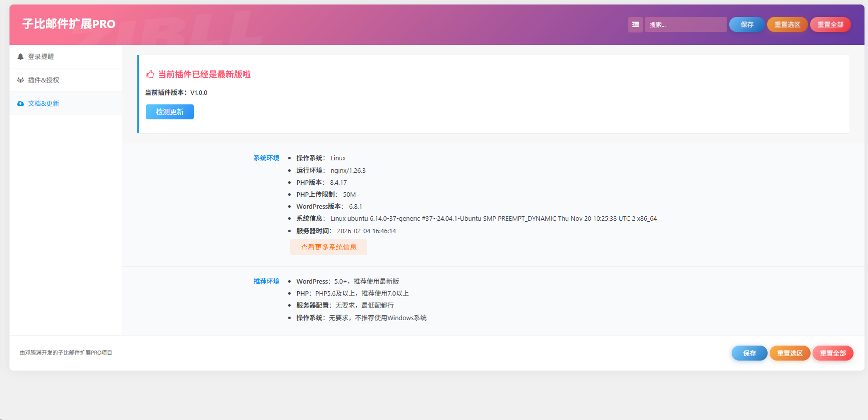Screen dimensions: 868x420
Task: Click the footer developer credit text
Action: [x=66, y=353]
